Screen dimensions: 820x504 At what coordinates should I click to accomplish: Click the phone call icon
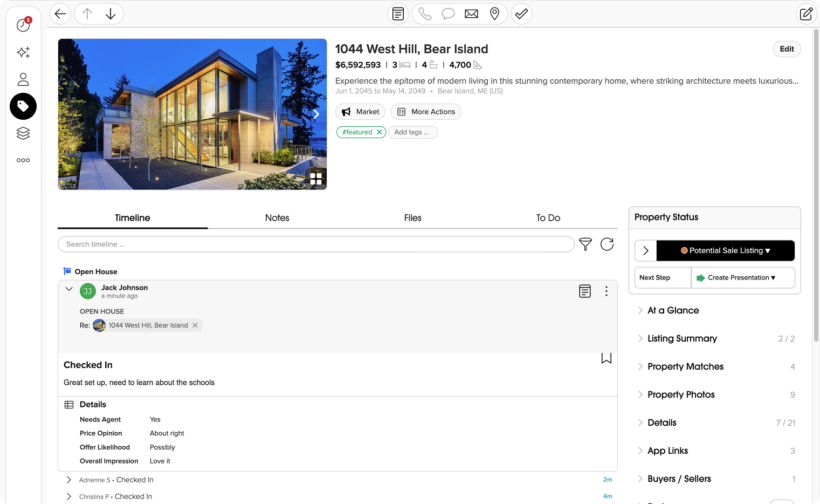425,14
